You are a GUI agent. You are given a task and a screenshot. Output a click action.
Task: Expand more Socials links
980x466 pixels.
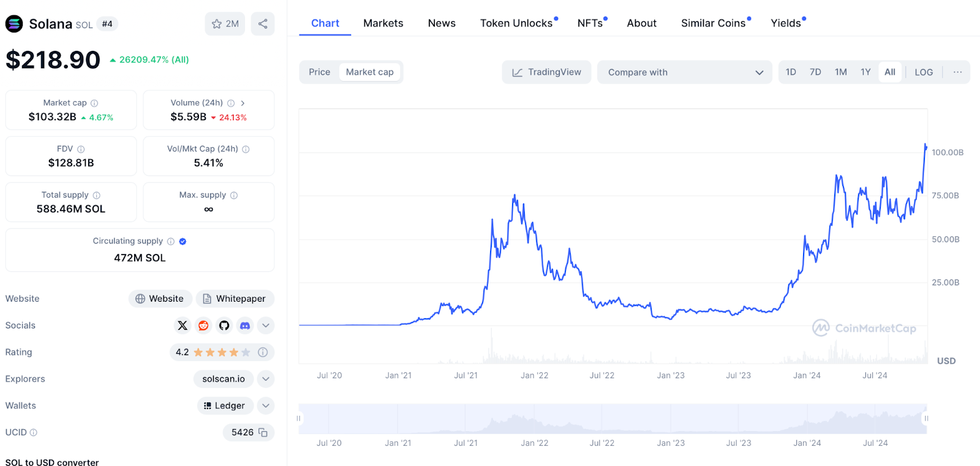[266, 326]
